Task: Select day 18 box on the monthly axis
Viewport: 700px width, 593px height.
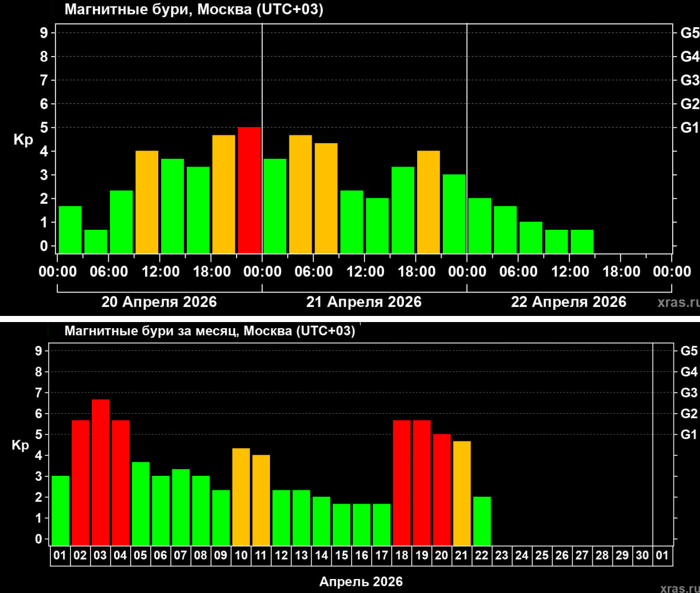Action: tap(402, 555)
